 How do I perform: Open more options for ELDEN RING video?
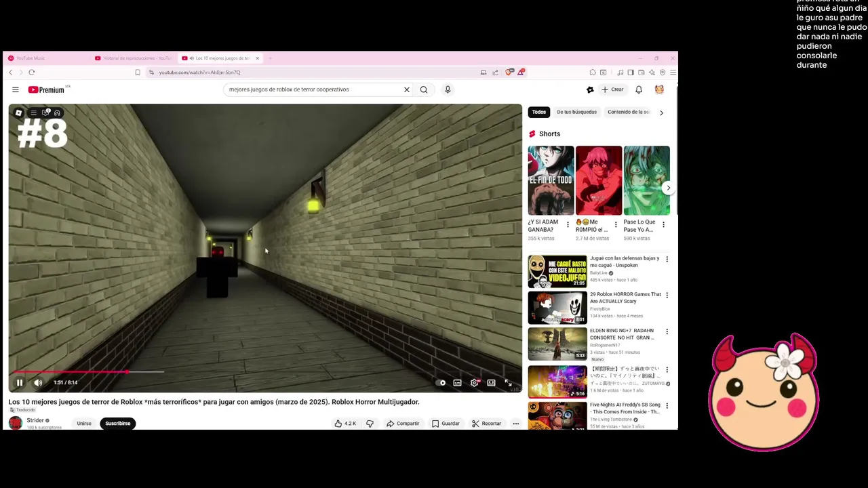coord(667,331)
